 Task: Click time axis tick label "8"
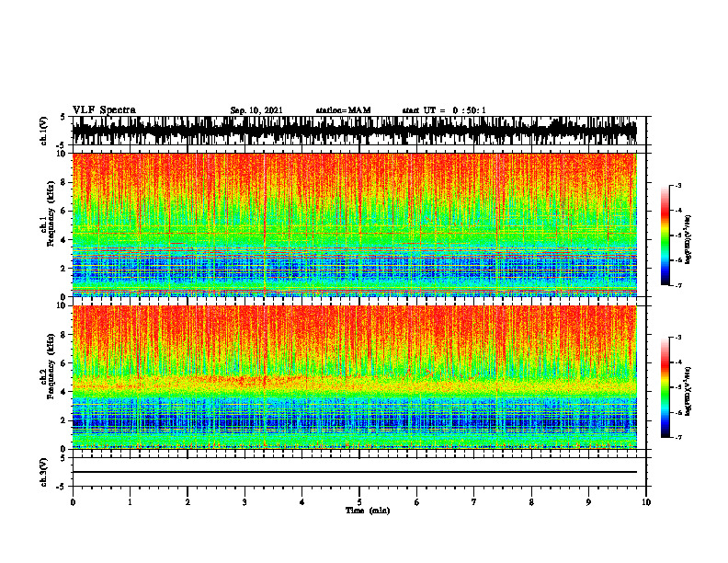click(531, 502)
